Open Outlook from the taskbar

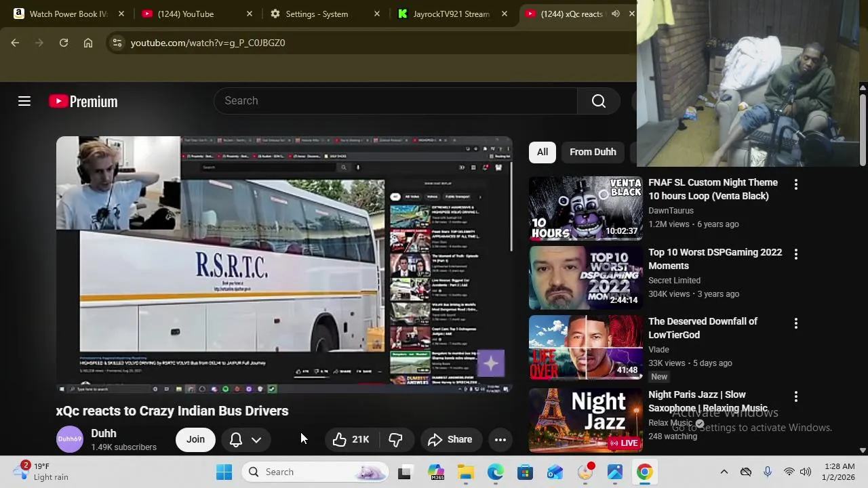point(555,472)
